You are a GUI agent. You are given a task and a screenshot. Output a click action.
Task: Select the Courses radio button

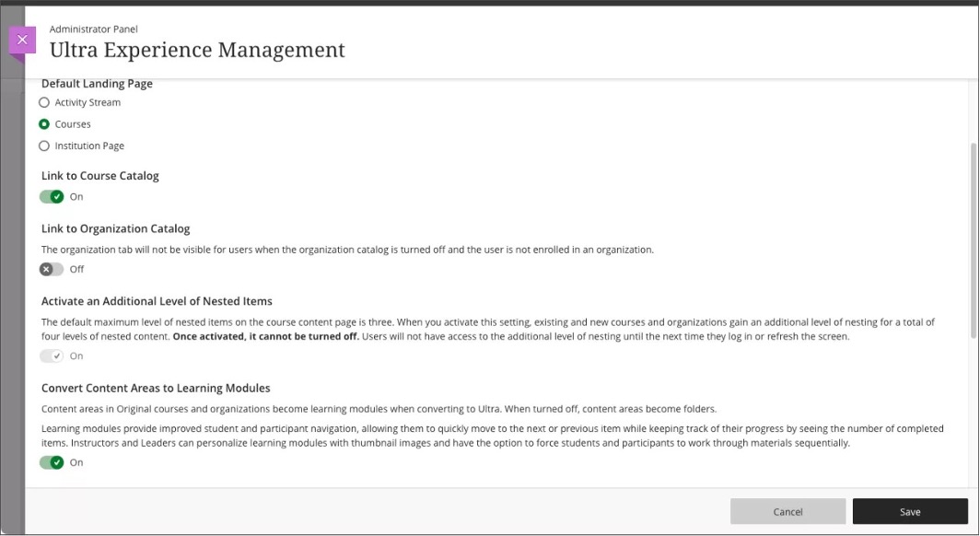pos(44,124)
